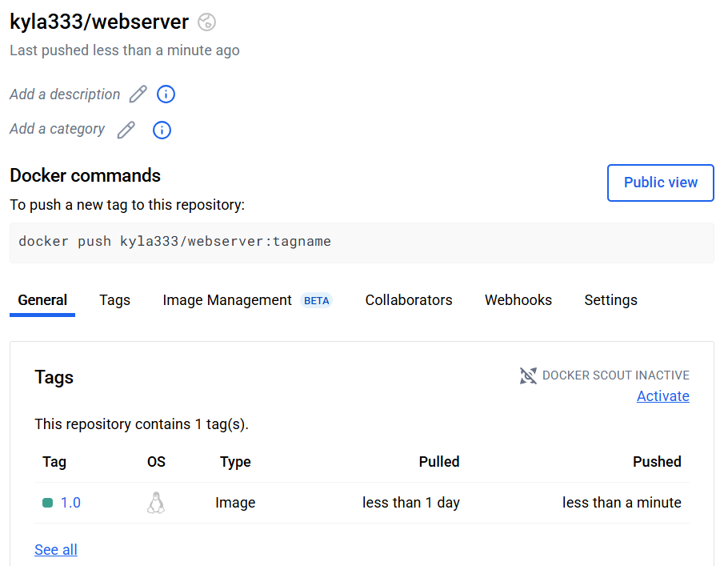
Task: Click the Docker Scout inactive icon
Action: pyautogui.click(x=528, y=375)
